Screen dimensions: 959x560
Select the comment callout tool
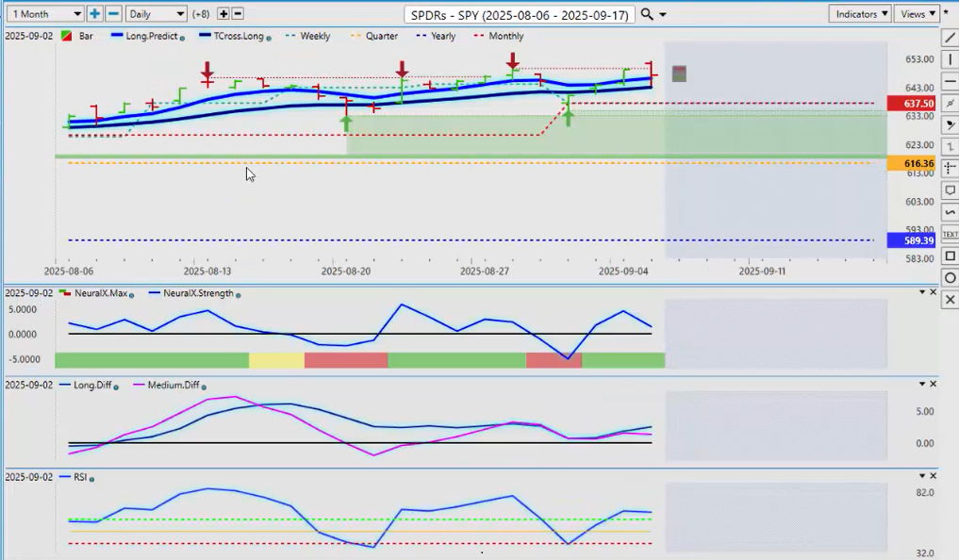tap(950, 190)
